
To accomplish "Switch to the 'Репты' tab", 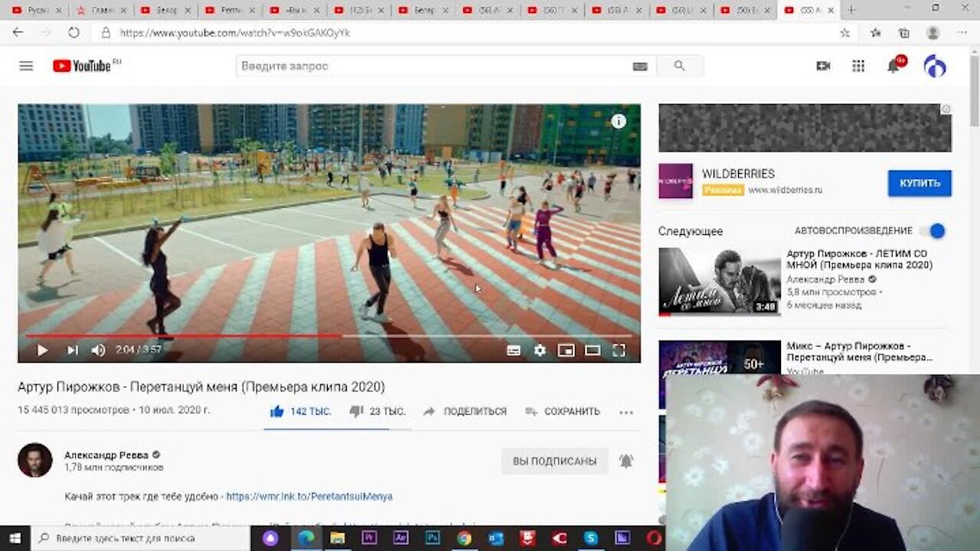I will 230,11.
